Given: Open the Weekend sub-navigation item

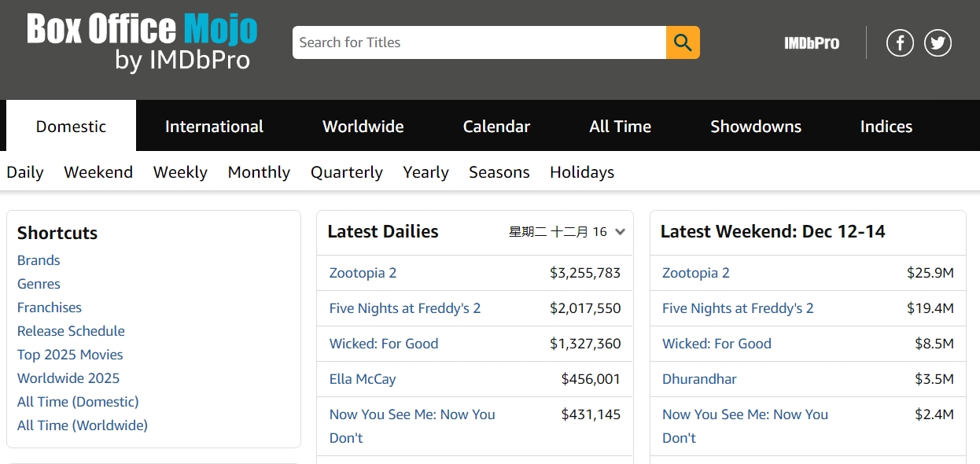Looking at the screenshot, I should (x=98, y=172).
